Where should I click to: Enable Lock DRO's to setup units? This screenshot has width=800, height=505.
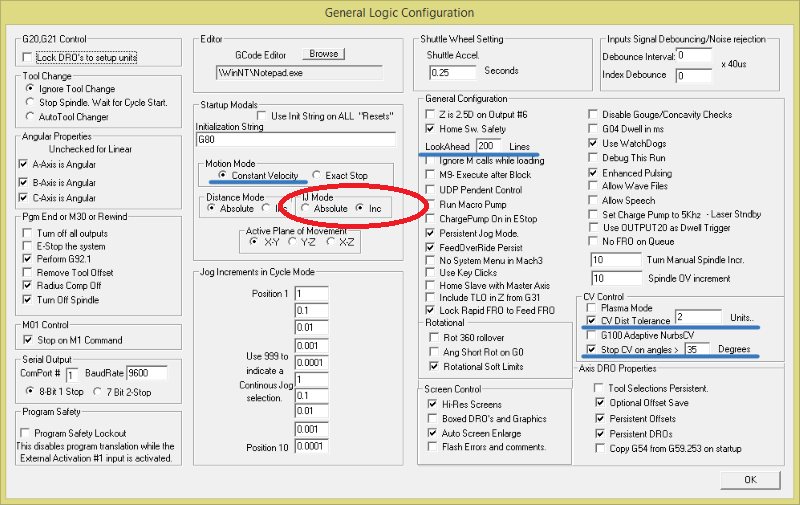(x=28, y=58)
